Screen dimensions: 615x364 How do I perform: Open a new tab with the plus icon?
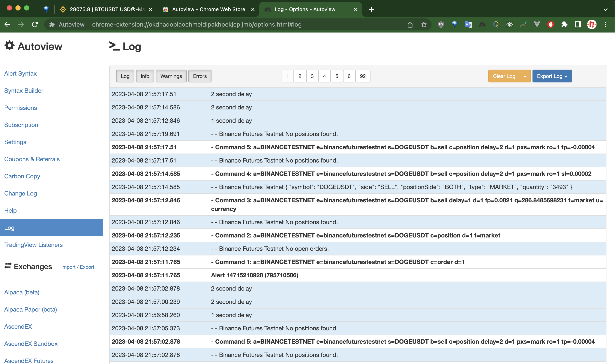(372, 9)
